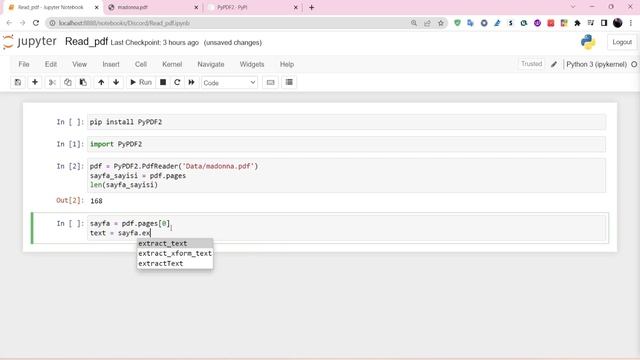Insert a cell below with plus icon
Screen dimensions: 640x360
tap(35, 82)
